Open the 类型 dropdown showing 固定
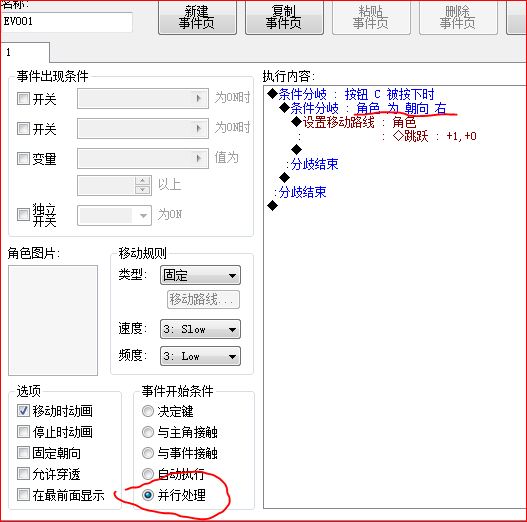The width and height of the screenshot is (527, 522). 200,275
